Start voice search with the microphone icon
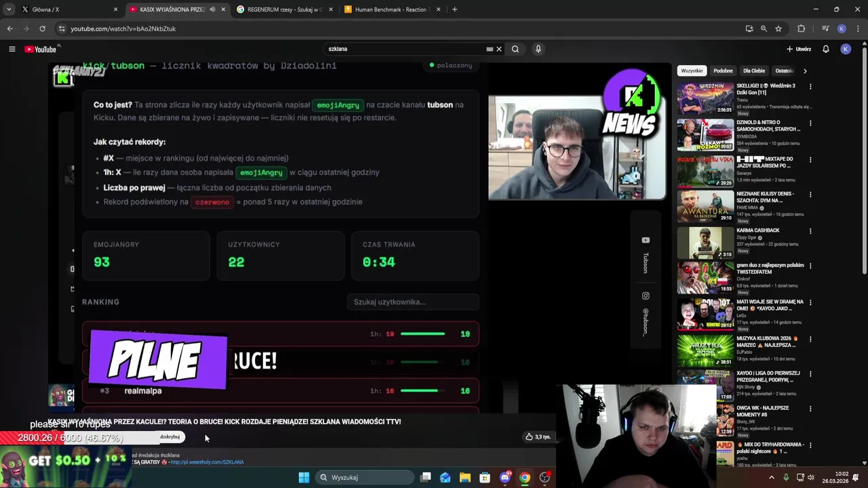 538,49
